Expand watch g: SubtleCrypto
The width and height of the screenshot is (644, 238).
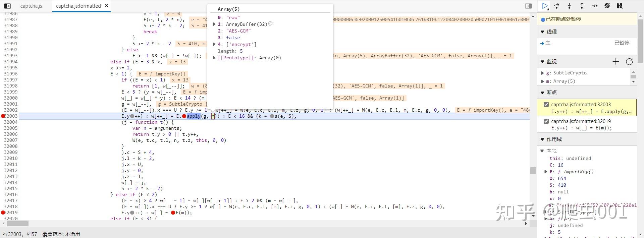543,73
